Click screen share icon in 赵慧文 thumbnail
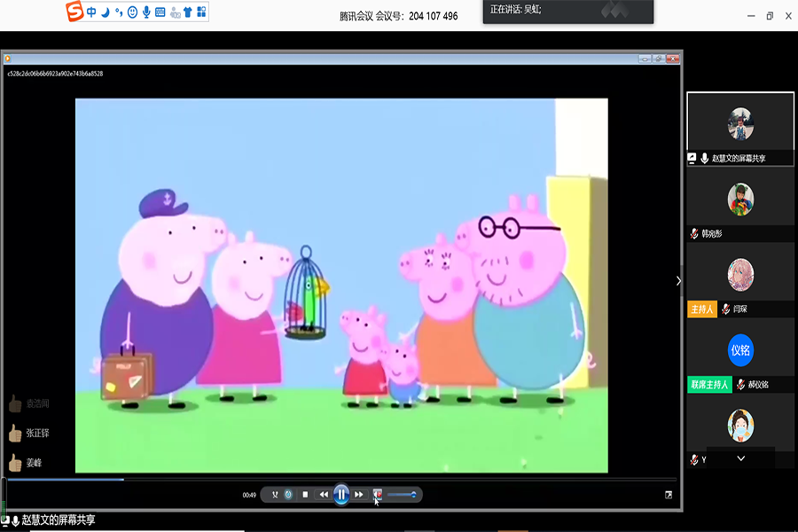This screenshot has height=532, width=798. point(692,159)
